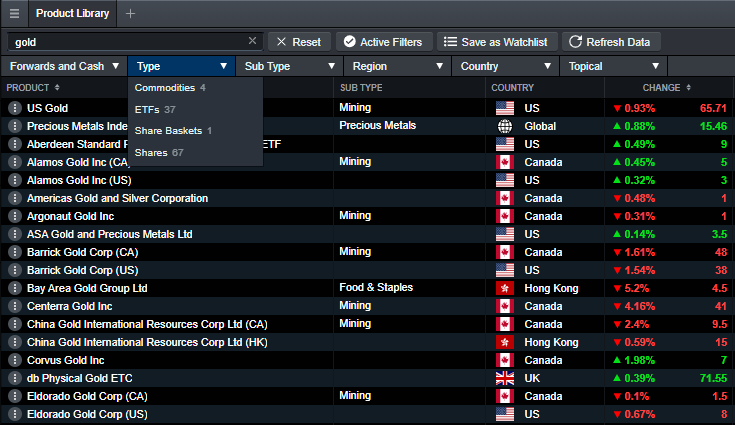Click the Refresh Data button
Viewport: 735px width, 425px height.
click(611, 42)
